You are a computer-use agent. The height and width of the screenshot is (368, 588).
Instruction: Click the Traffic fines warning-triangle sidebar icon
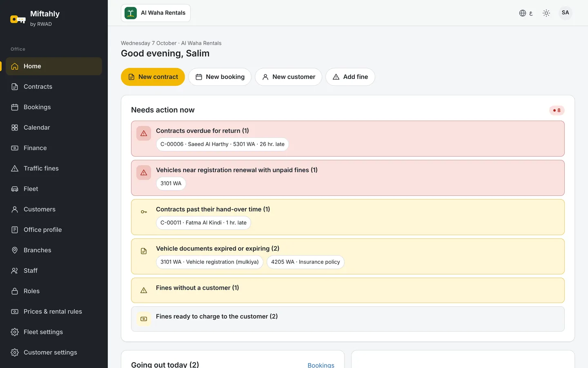(15, 168)
